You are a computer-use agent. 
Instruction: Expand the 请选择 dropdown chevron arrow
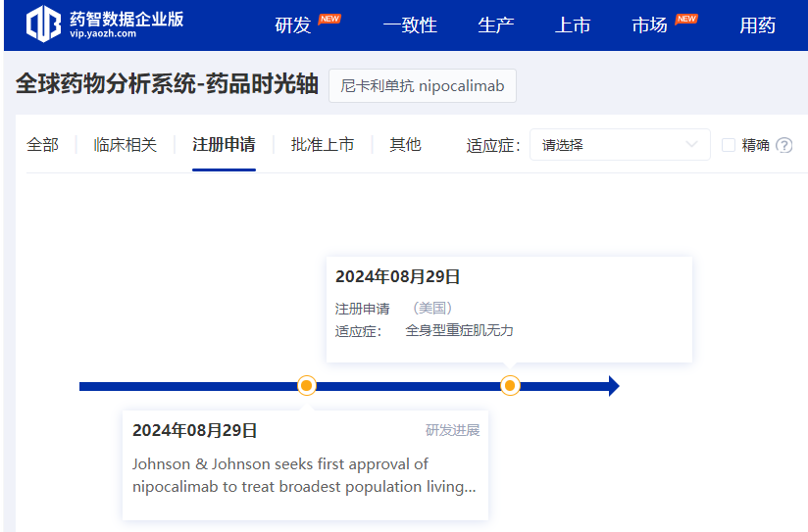pos(692,145)
